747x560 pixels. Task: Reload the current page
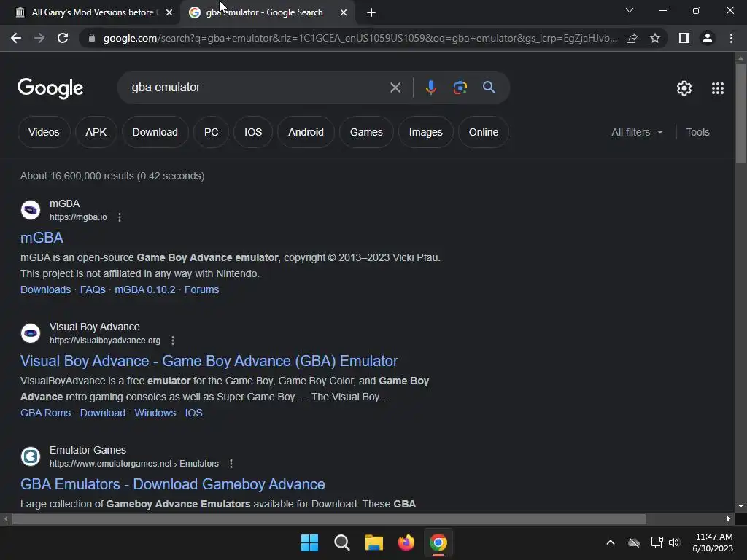[x=63, y=38]
